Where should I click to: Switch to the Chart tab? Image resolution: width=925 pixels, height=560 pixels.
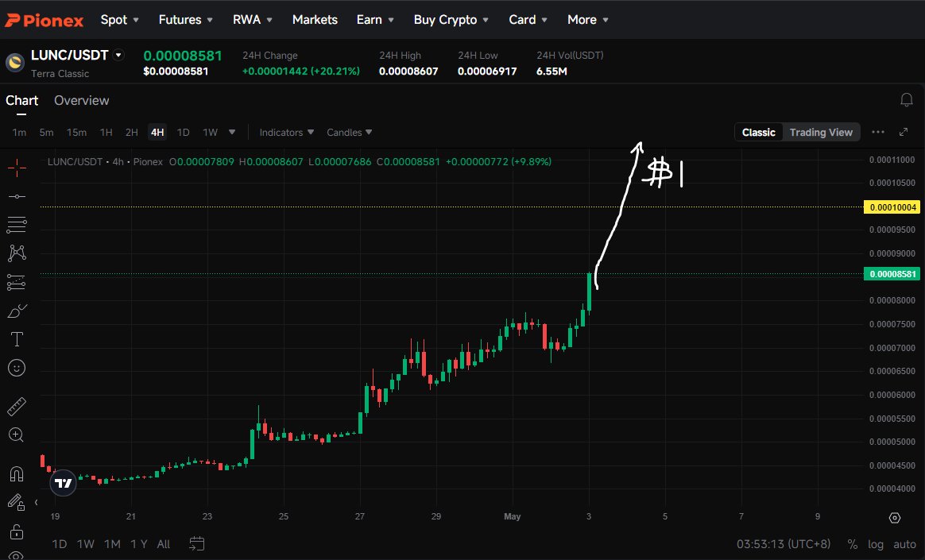21,100
